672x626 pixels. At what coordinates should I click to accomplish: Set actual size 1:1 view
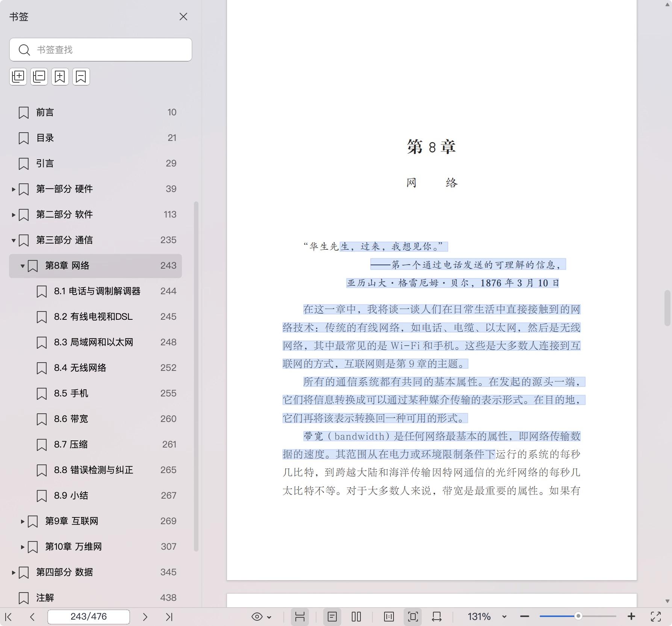pyautogui.click(x=389, y=617)
